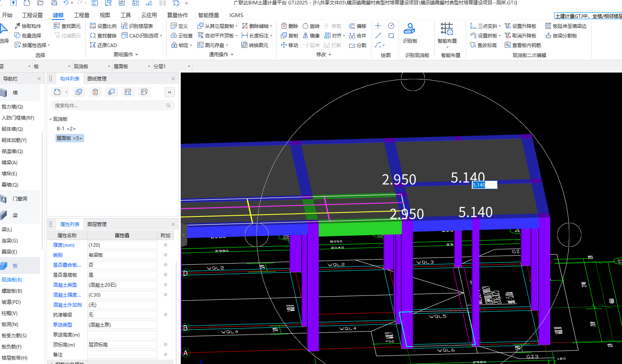Select the line draw tool
Screen dimensions: 622x364
(378, 35)
